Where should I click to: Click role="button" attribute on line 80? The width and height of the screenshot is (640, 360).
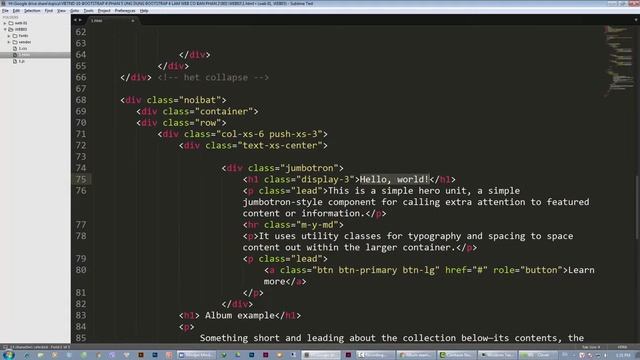tap(528, 270)
